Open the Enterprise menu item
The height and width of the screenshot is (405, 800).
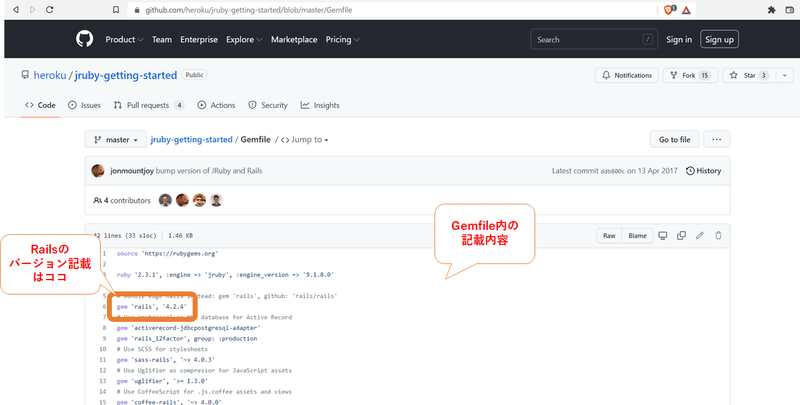(x=199, y=39)
